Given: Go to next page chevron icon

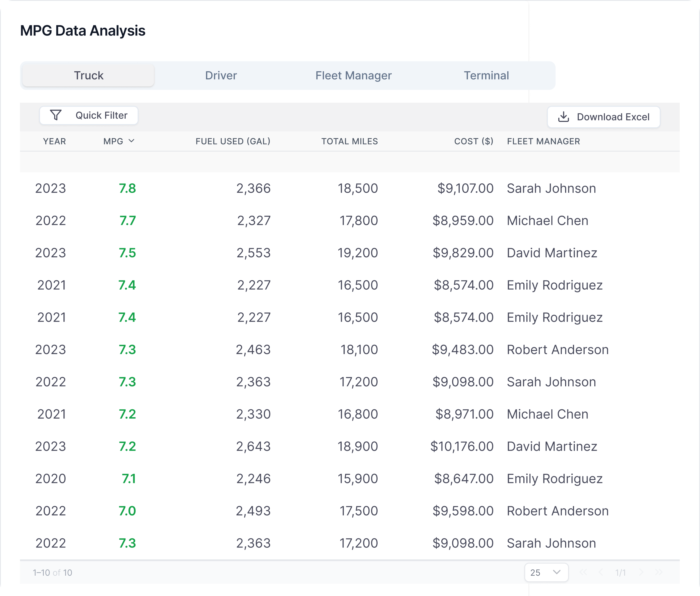Looking at the screenshot, I should click(x=641, y=572).
